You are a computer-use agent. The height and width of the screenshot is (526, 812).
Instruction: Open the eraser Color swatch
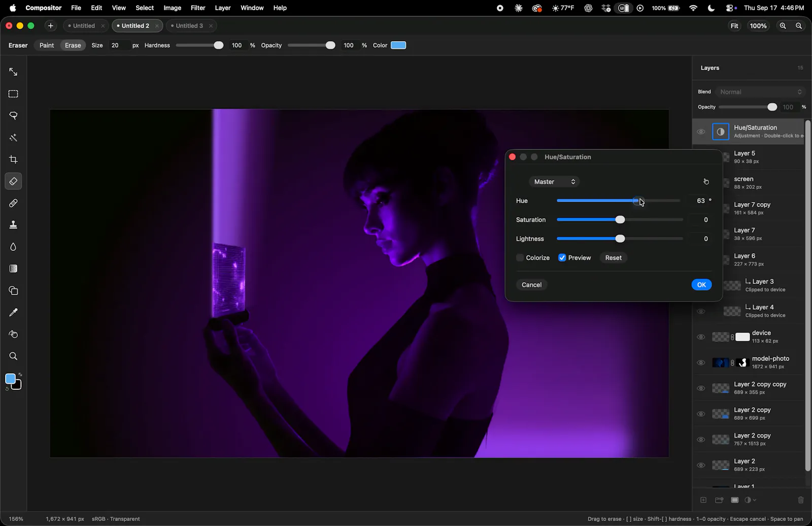[x=398, y=45]
